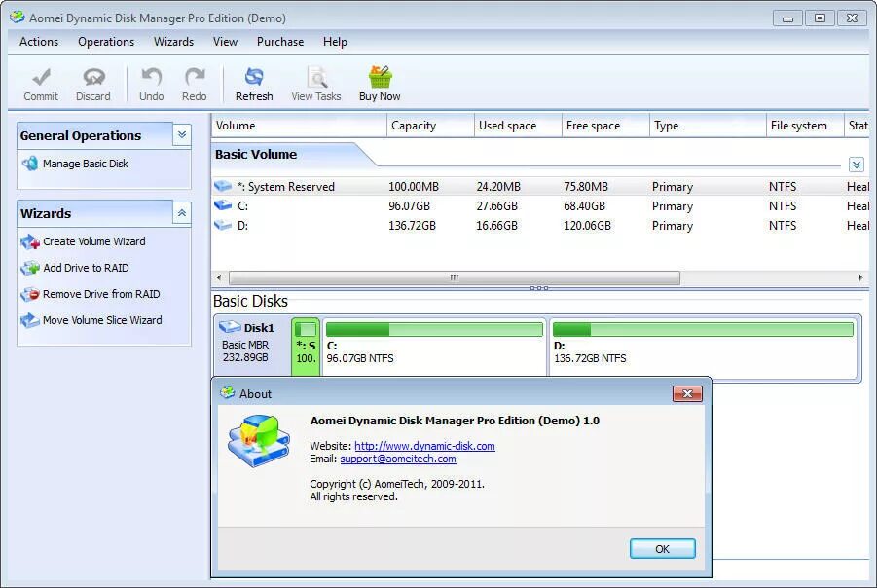Click the 27.66GB used space cell
This screenshot has width=877, height=588.
(x=497, y=205)
